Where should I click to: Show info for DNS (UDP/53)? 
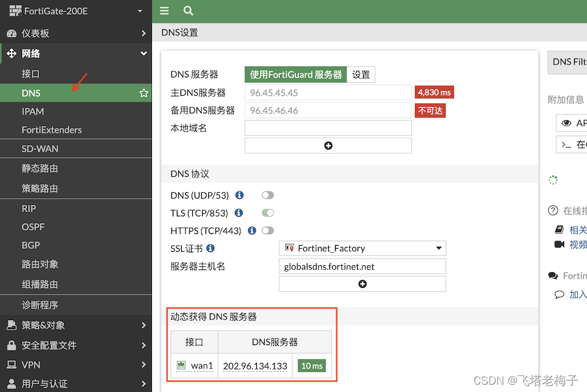click(239, 195)
